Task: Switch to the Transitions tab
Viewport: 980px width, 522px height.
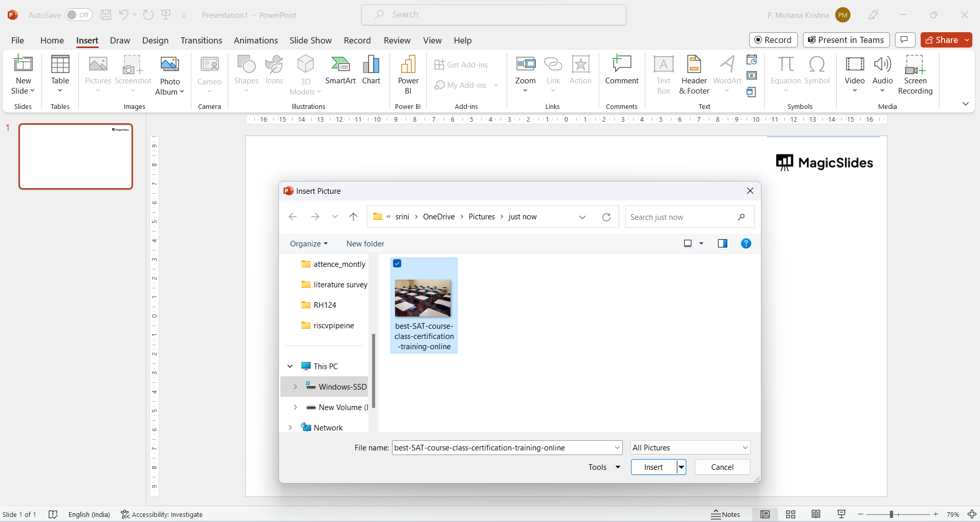Action: [201, 40]
